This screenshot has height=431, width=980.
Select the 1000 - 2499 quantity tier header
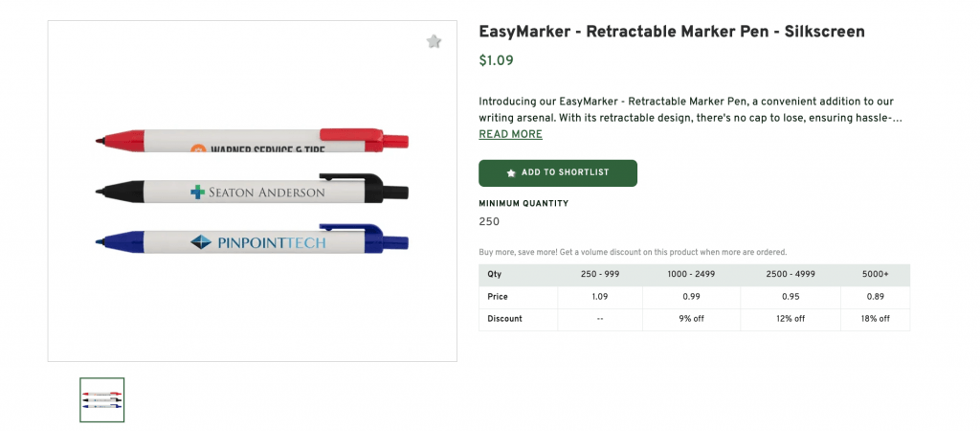click(686, 275)
